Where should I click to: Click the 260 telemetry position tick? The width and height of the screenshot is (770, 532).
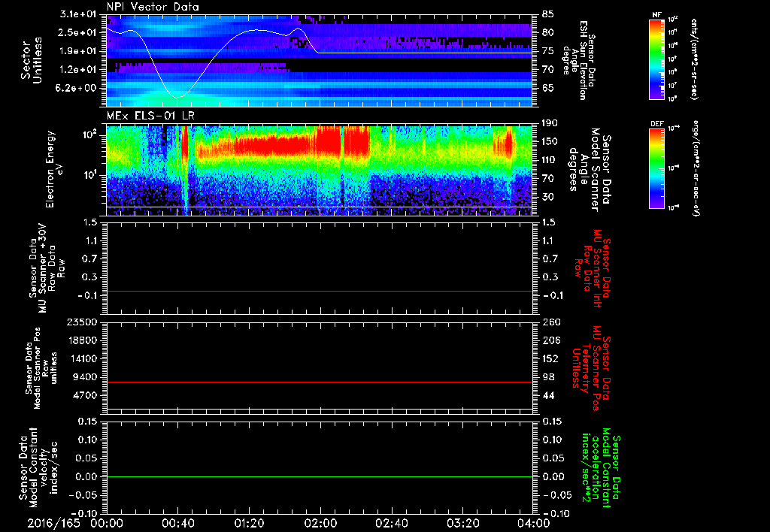550,322
